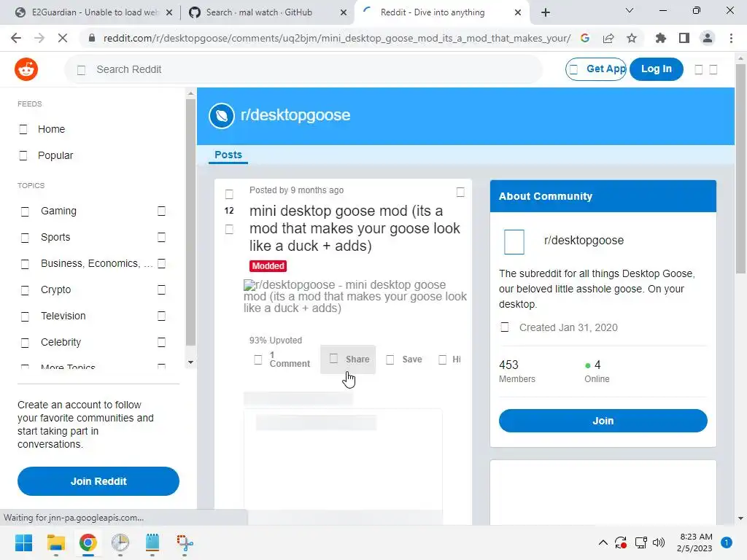The width and height of the screenshot is (747, 560).
Task: Open the 1 Comment link
Action: point(282,359)
